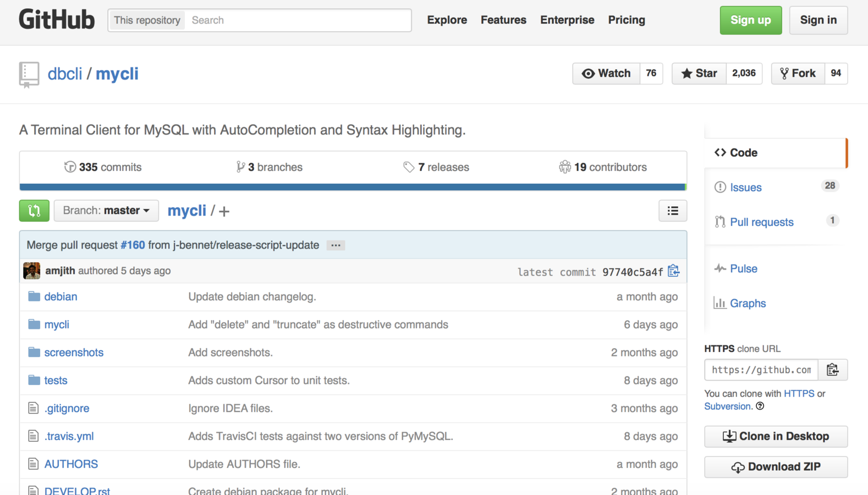868x495 pixels.
Task: Click the AUTHORS file icon
Action: pyautogui.click(x=34, y=464)
